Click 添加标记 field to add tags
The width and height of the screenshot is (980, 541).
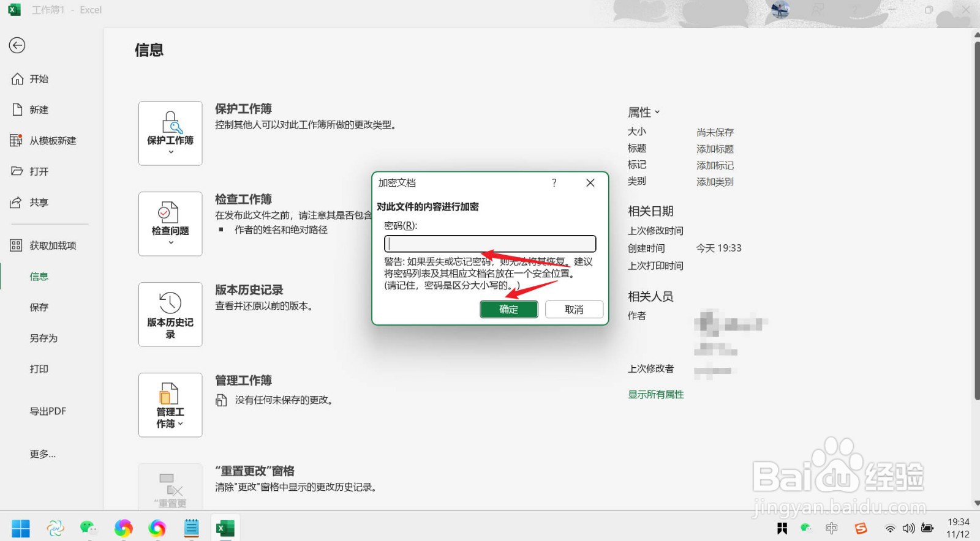tap(715, 165)
